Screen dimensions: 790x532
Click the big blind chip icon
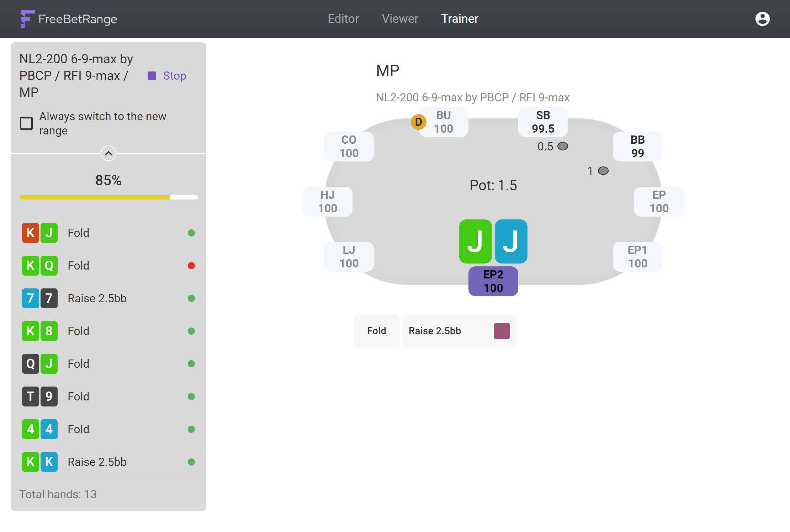[603, 171]
